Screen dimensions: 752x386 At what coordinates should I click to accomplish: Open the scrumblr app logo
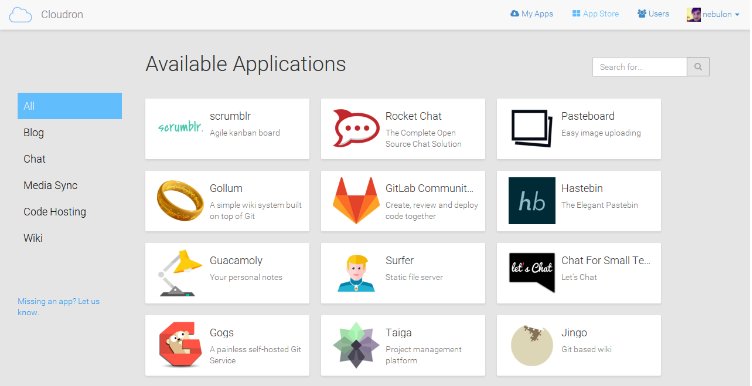[x=180, y=128]
